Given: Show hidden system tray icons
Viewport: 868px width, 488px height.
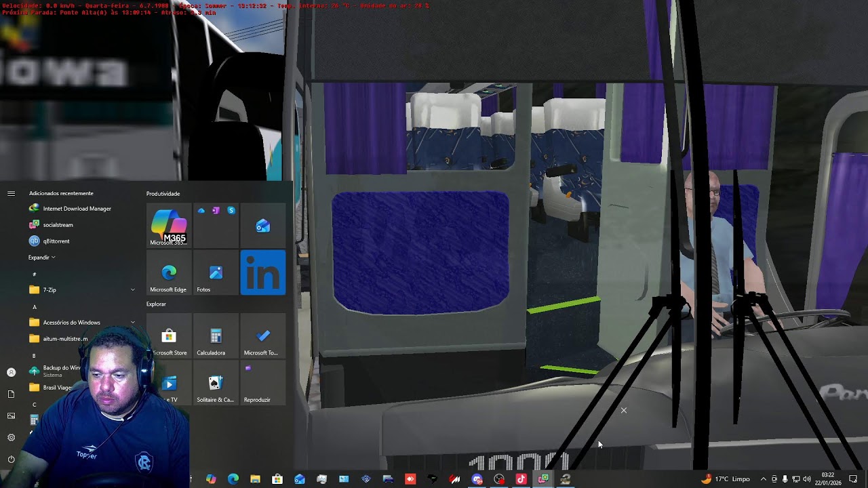Looking at the screenshot, I should point(764,479).
